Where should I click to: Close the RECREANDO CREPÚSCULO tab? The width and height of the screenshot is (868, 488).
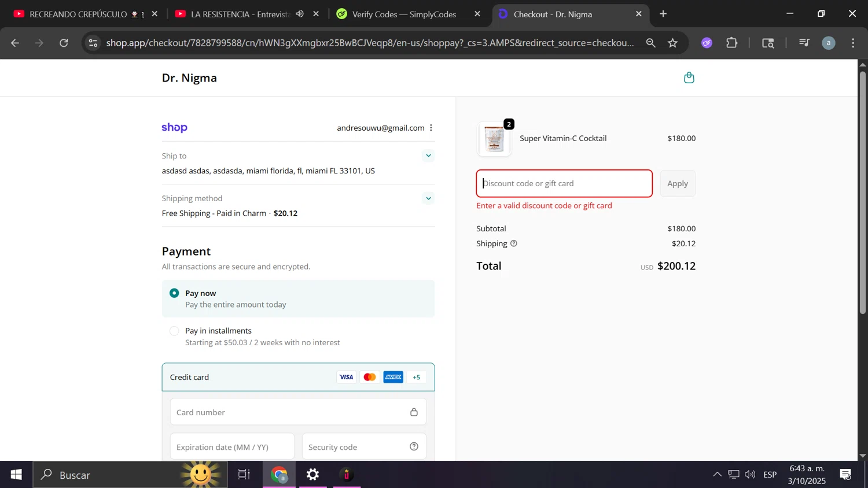pyautogui.click(x=155, y=14)
